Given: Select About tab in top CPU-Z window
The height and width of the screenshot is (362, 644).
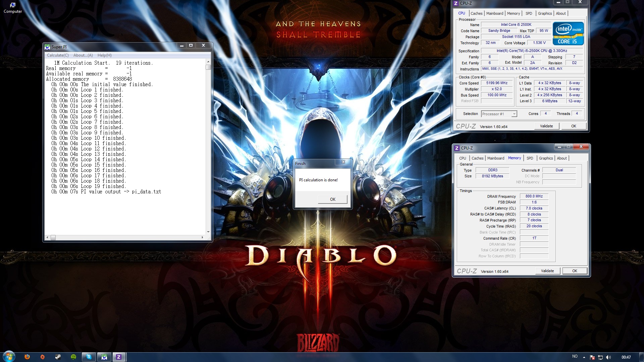Looking at the screenshot, I should click(x=561, y=13).
